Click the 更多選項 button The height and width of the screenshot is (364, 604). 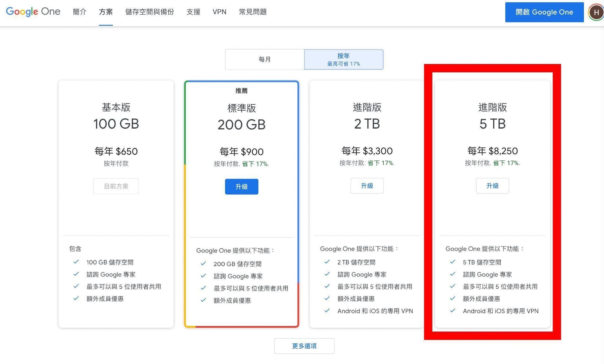[x=304, y=346]
